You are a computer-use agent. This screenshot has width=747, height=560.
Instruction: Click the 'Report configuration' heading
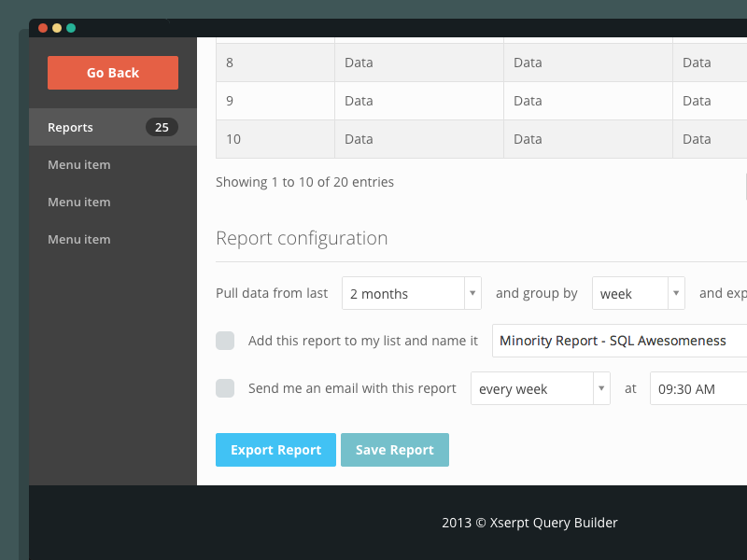[x=302, y=238]
